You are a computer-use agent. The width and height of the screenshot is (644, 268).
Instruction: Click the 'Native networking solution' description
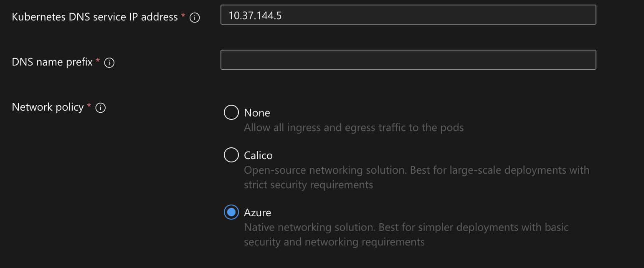click(406, 235)
